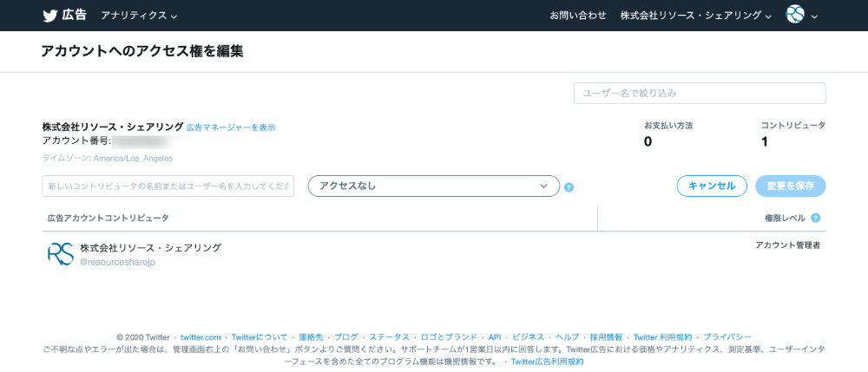Click the RS contributor avatar logo
The image size is (868, 372).
pos(61,254)
